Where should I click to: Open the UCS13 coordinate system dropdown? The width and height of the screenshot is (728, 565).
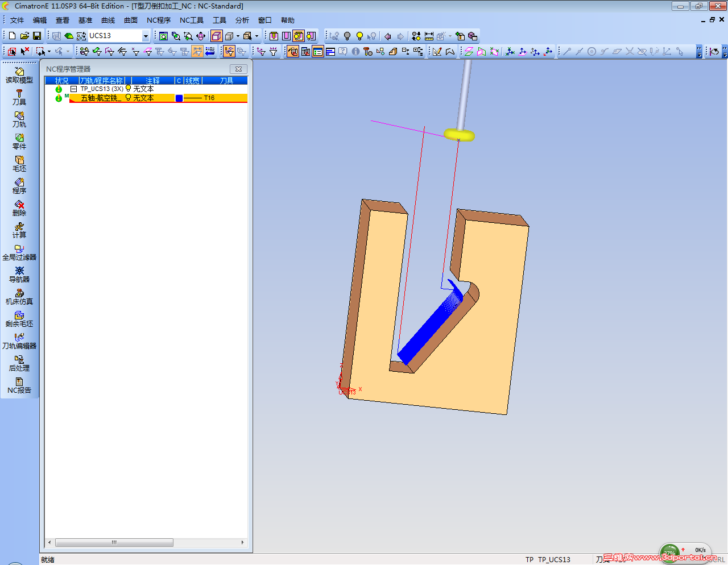146,36
